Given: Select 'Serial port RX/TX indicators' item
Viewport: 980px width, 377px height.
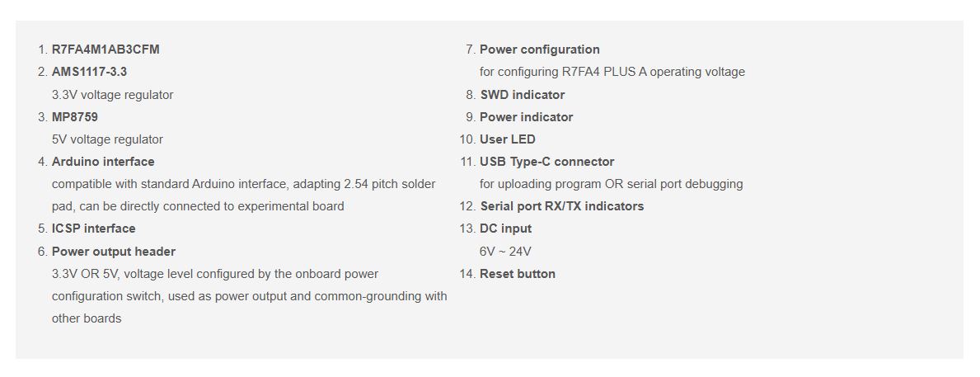Looking at the screenshot, I should [x=562, y=206].
